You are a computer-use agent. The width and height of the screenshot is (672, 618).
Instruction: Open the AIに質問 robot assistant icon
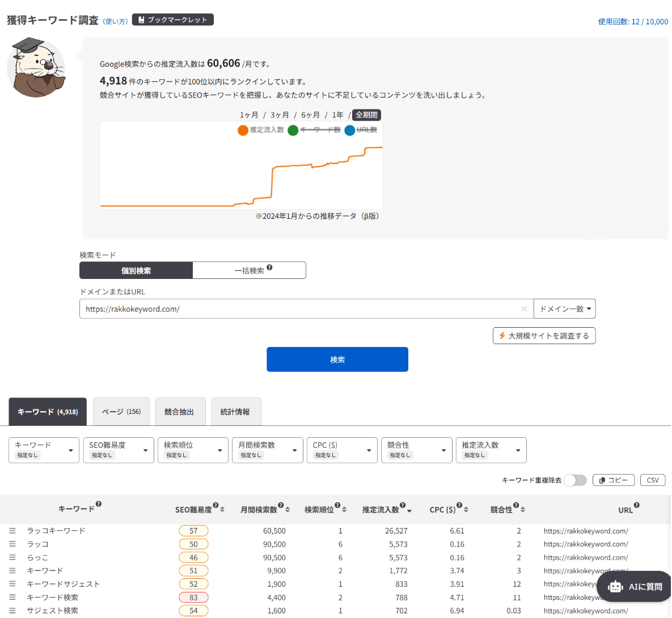pyautogui.click(x=615, y=586)
